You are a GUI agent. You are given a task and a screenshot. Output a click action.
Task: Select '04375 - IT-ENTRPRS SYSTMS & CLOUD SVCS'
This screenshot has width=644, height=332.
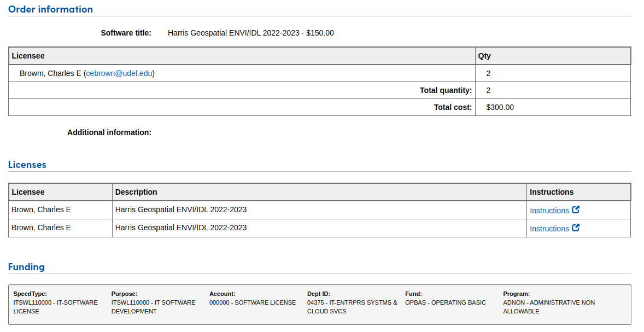(x=352, y=307)
